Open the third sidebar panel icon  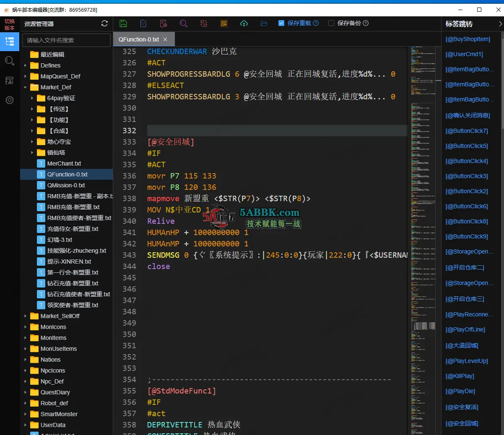pos(10,80)
